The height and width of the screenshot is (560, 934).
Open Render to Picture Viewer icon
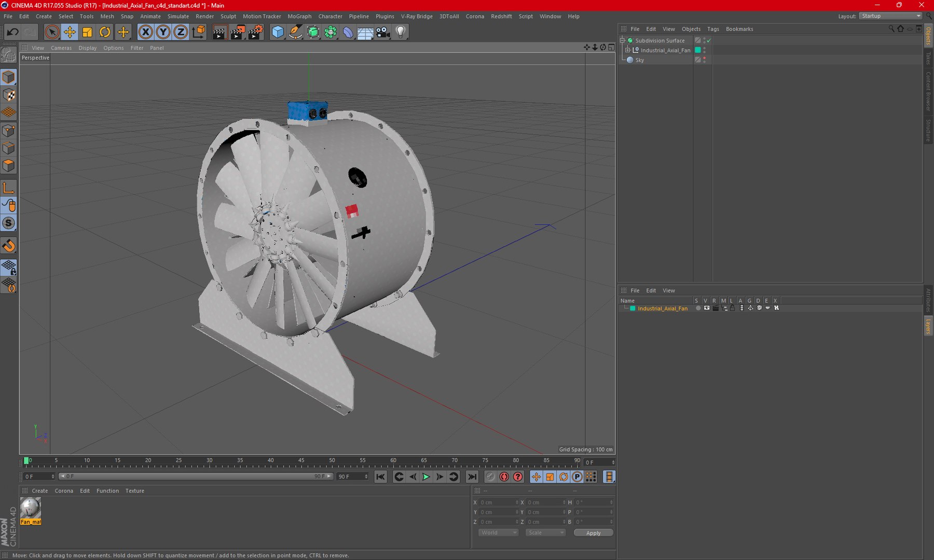237,32
